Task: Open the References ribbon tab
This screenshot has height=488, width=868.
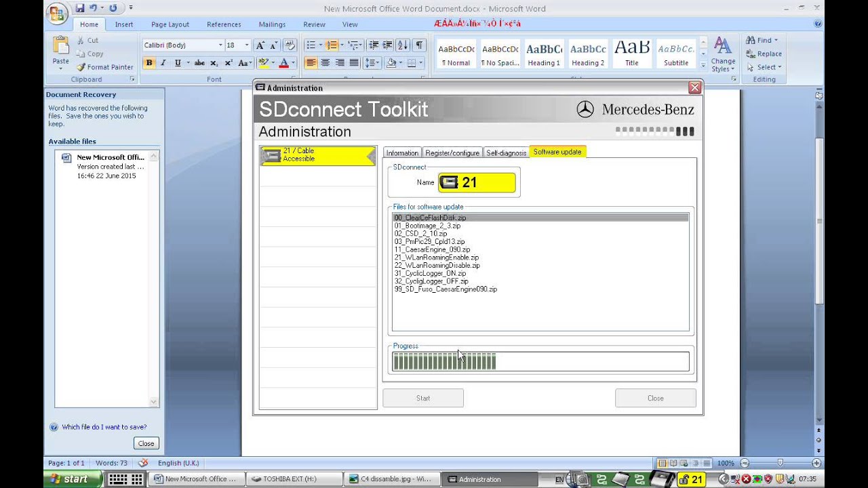Action: pos(224,24)
